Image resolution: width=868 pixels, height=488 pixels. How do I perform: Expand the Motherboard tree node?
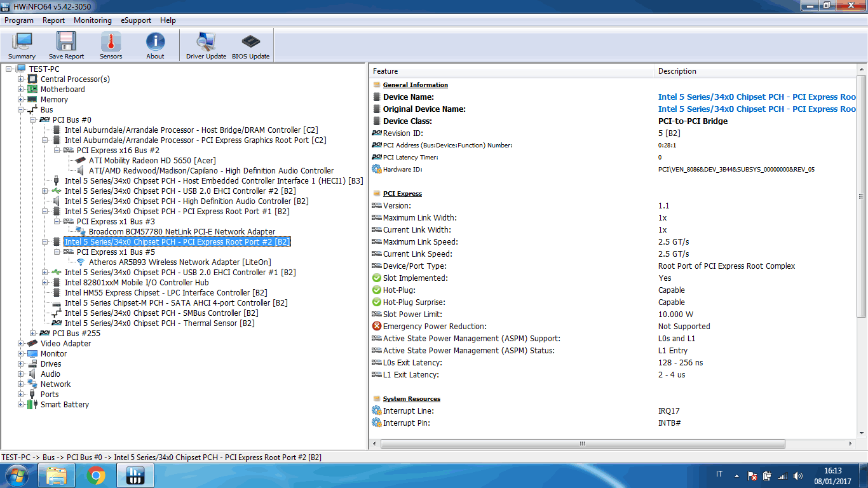[21, 90]
